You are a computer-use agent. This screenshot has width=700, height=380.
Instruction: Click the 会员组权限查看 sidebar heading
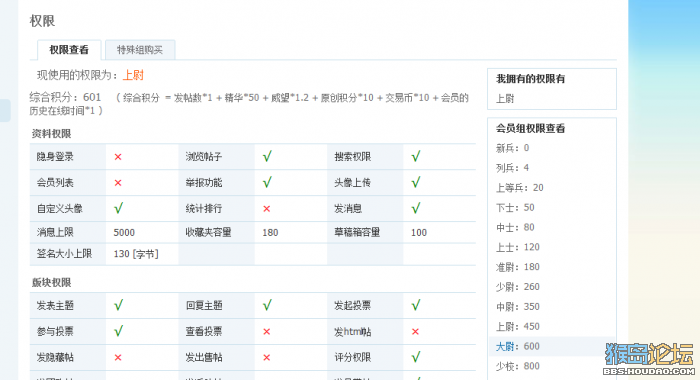[530, 129]
